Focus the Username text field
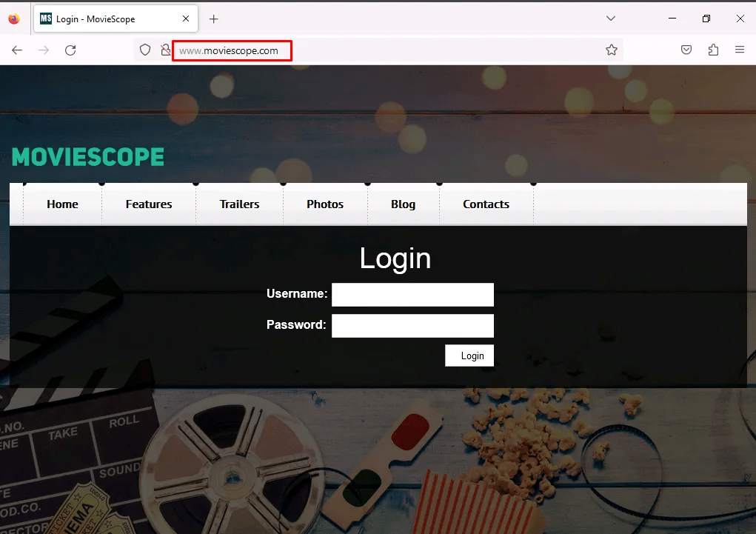Image resolution: width=756 pixels, height=534 pixels. 412,295
